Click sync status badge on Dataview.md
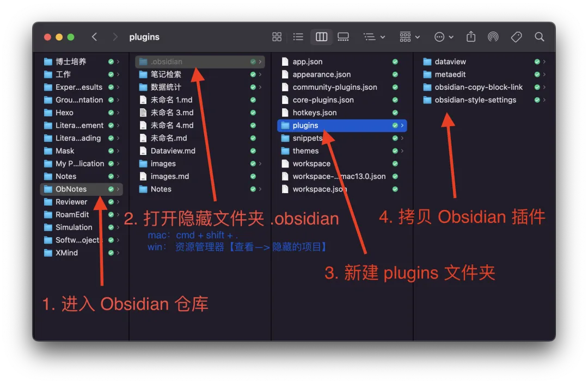The image size is (588, 384). pyautogui.click(x=253, y=151)
